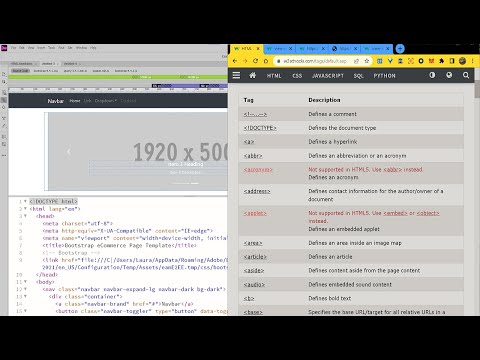480x360 pixels.
Task: Collapse the div container at line 13
Action: [x=25, y=297]
